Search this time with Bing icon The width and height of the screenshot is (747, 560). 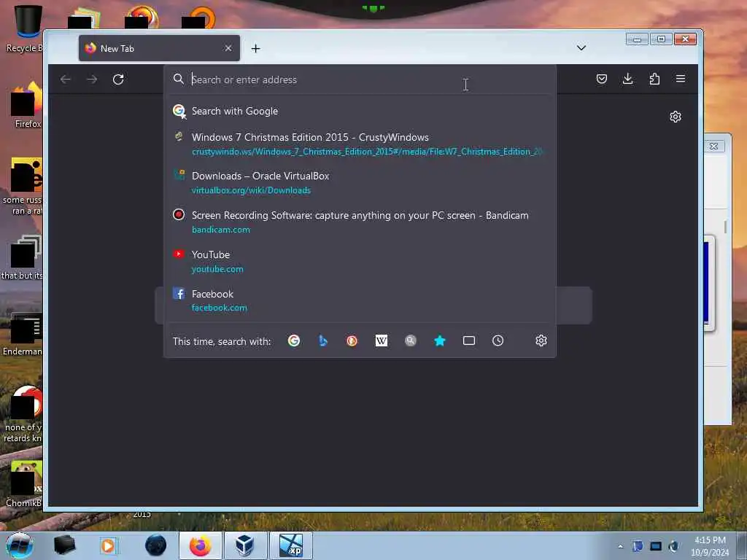pos(323,341)
